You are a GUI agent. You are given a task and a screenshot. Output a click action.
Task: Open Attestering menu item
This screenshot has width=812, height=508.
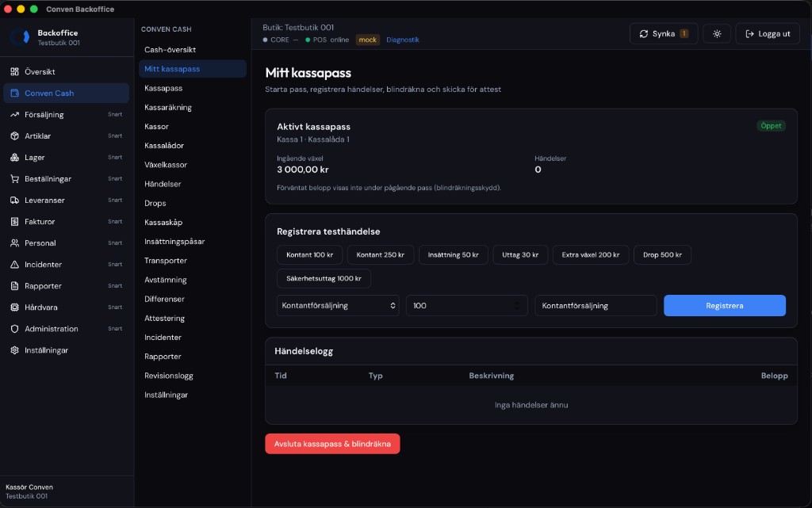point(192,318)
